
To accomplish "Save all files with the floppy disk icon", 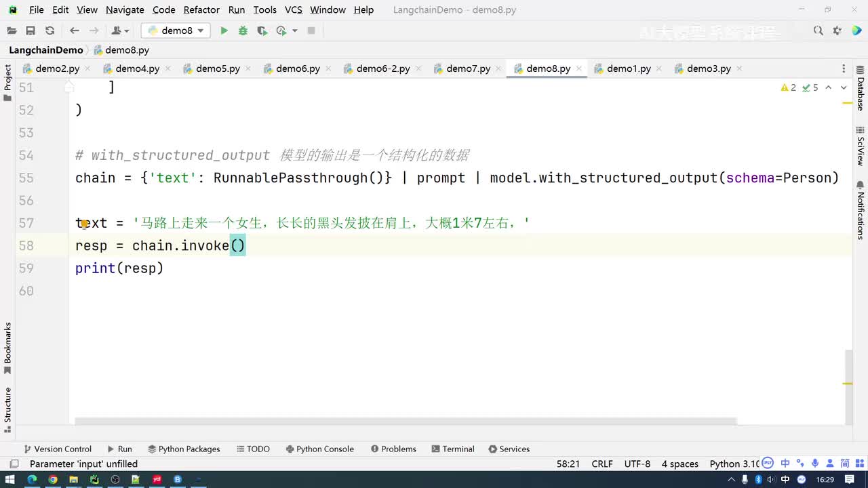I will (x=31, y=30).
